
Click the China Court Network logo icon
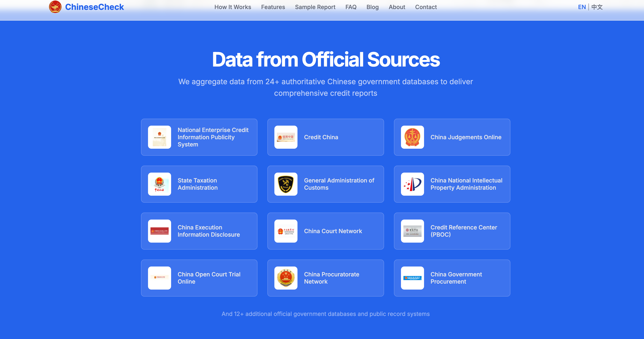(x=286, y=231)
